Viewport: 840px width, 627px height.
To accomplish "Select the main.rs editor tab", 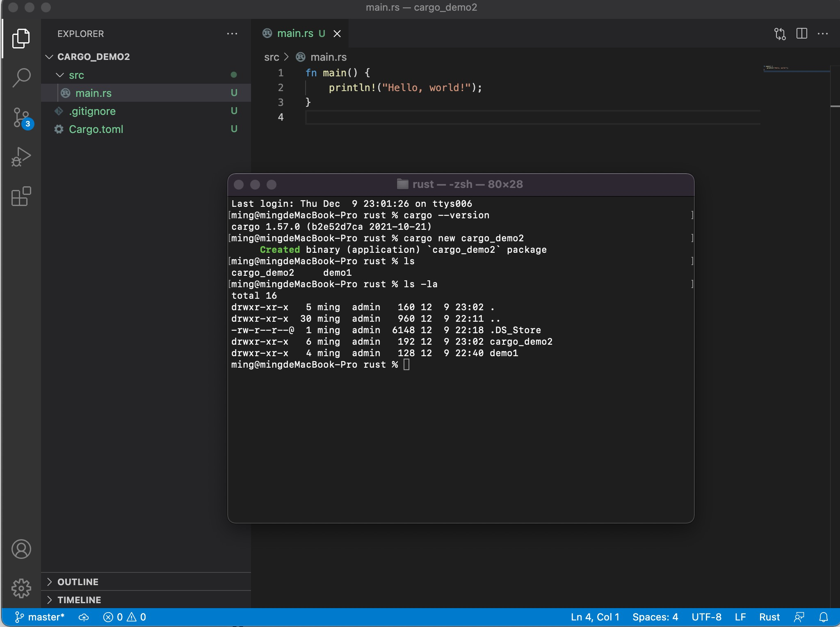I will [x=294, y=34].
